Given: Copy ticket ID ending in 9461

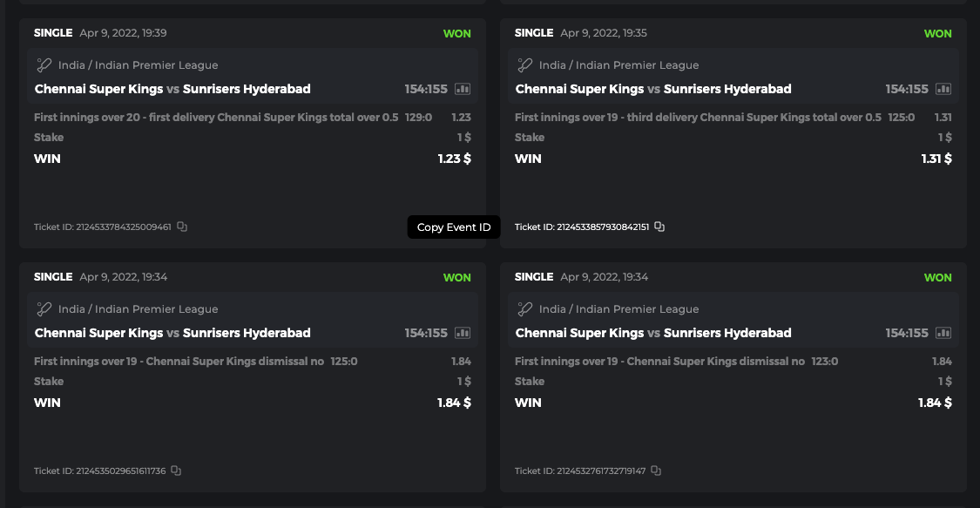Looking at the screenshot, I should [x=182, y=227].
